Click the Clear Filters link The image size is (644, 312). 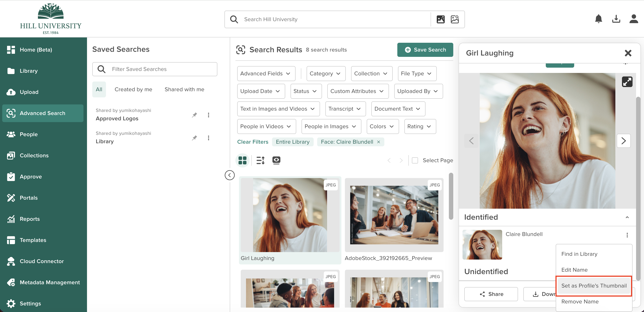click(x=252, y=142)
